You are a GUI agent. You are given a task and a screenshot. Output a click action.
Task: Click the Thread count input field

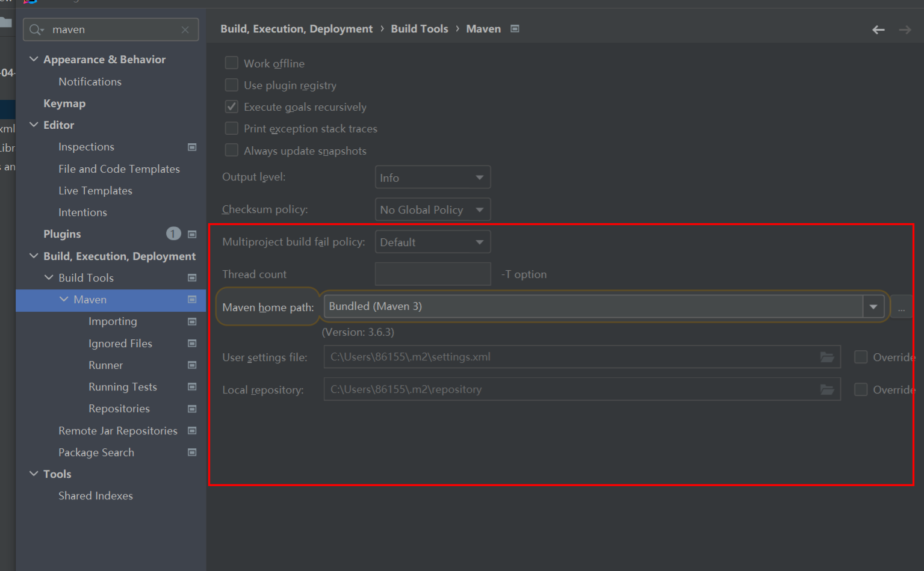[x=433, y=274]
